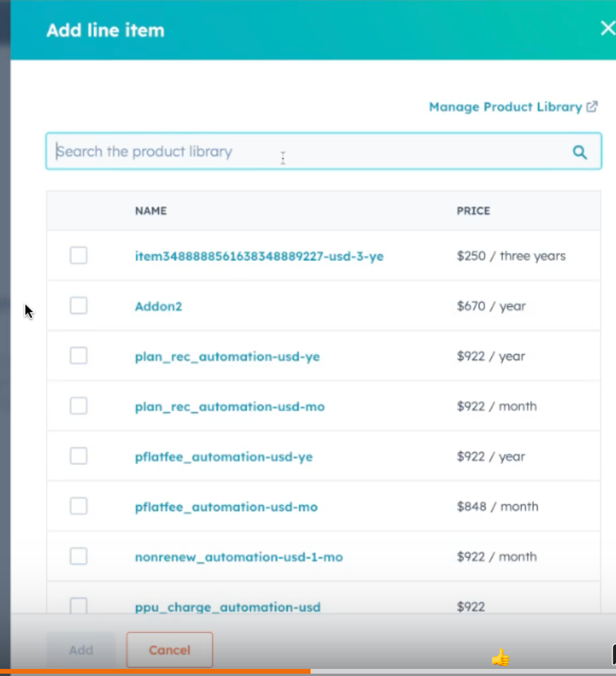Select the pflatfee_automation-usd-mo checkbox
This screenshot has height=676, width=616.
78,506
